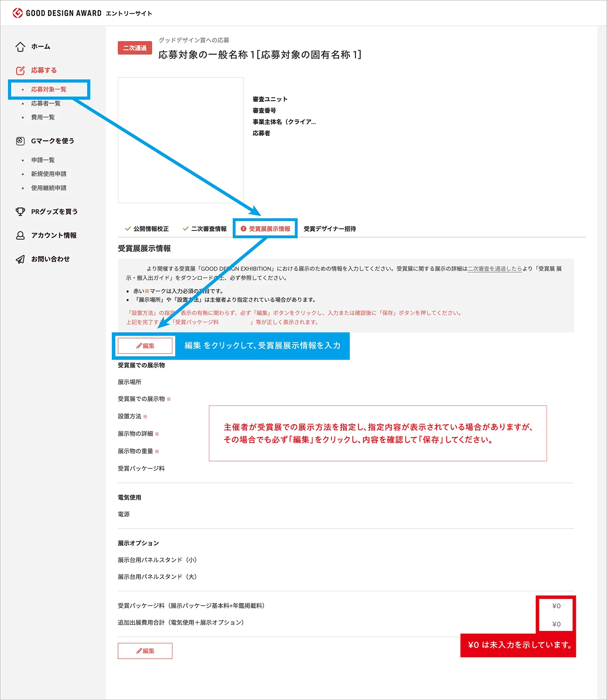
Task: Click the red alert icon on 受賞展展示情報 tab
Action: coord(244,229)
